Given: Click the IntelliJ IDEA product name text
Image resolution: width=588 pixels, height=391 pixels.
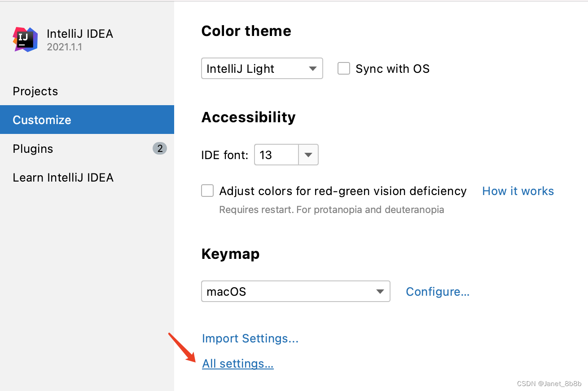Looking at the screenshot, I should tap(80, 34).
